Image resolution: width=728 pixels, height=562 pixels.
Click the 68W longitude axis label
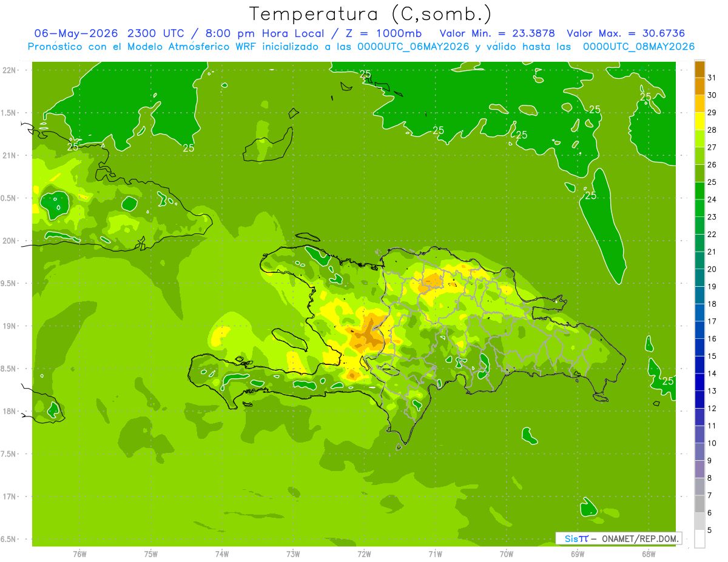[x=648, y=554]
